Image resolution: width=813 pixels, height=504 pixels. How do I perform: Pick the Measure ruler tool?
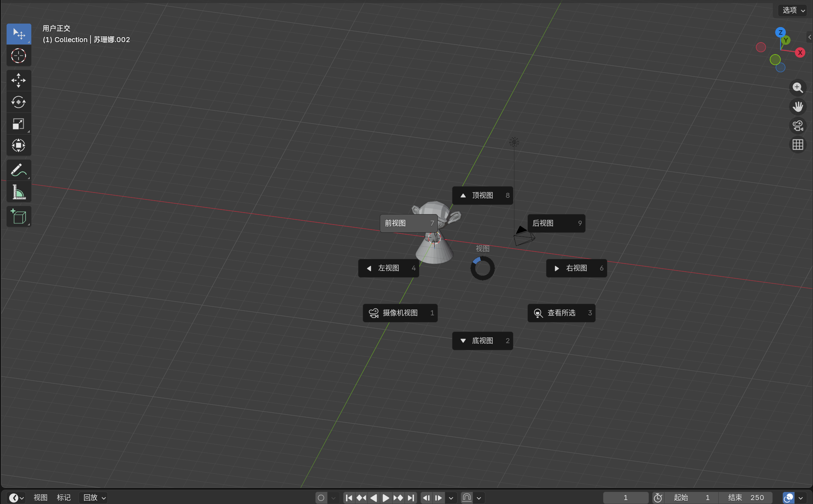19,192
